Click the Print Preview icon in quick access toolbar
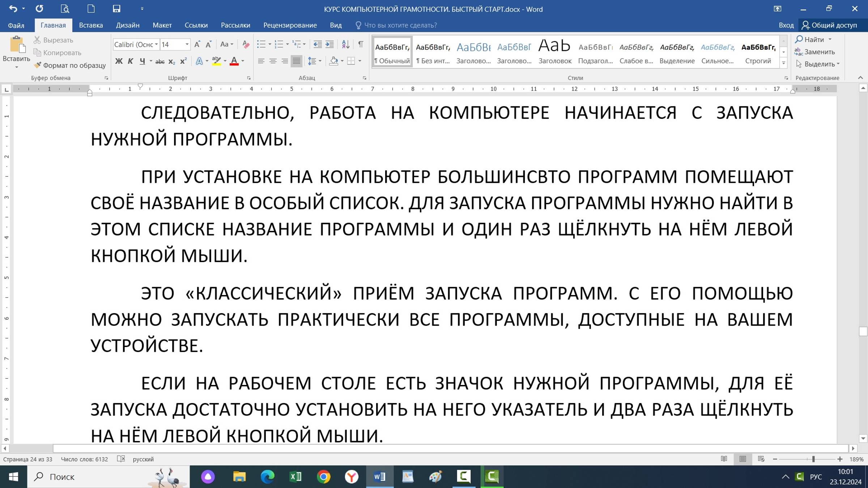The width and height of the screenshot is (868, 488). [65, 9]
